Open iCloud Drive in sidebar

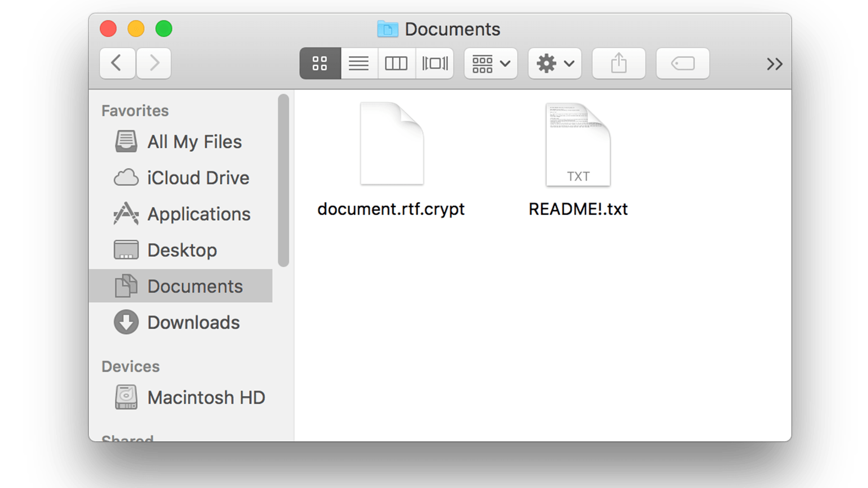tap(181, 178)
